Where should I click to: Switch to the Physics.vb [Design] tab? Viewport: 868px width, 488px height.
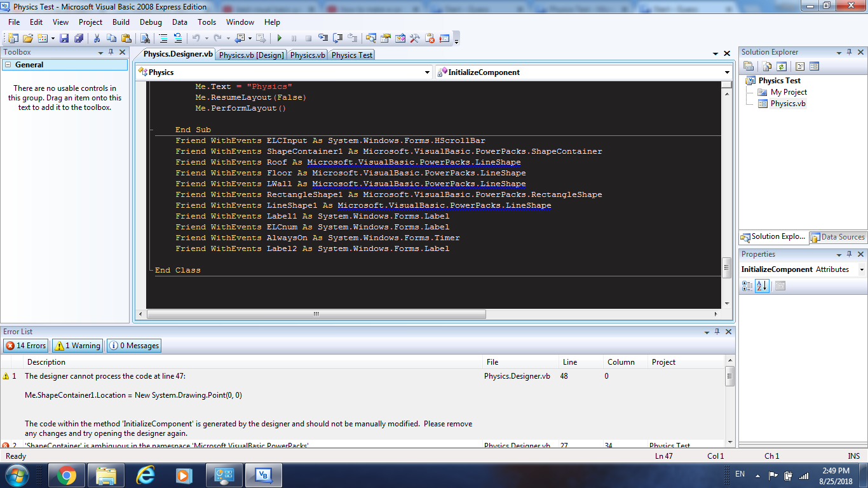(x=252, y=55)
